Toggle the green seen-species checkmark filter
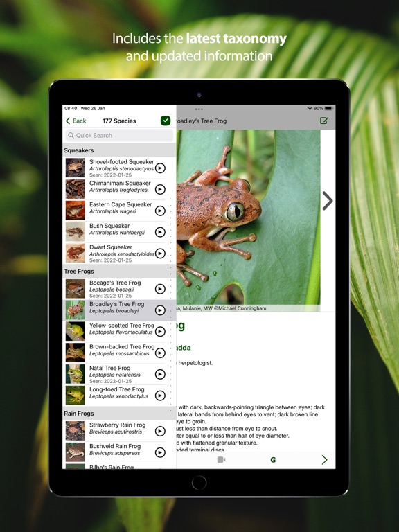This screenshot has width=399, height=532. 166,121
